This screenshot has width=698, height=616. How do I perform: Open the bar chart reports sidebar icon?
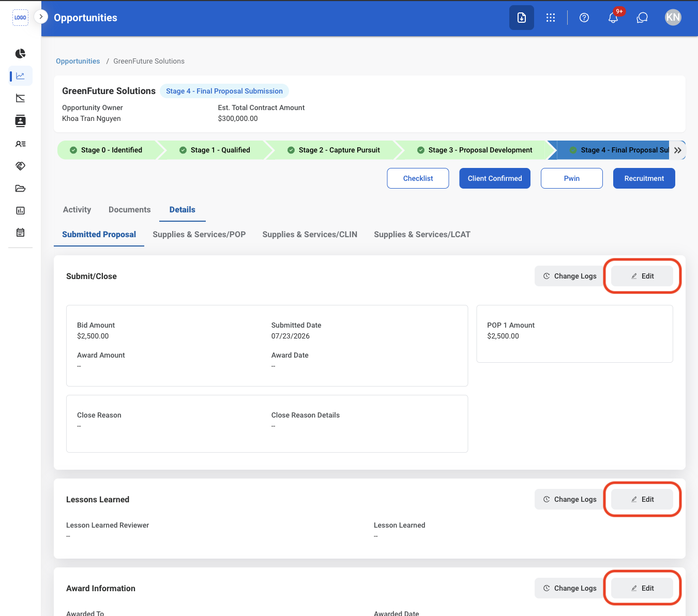(x=20, y=210)
